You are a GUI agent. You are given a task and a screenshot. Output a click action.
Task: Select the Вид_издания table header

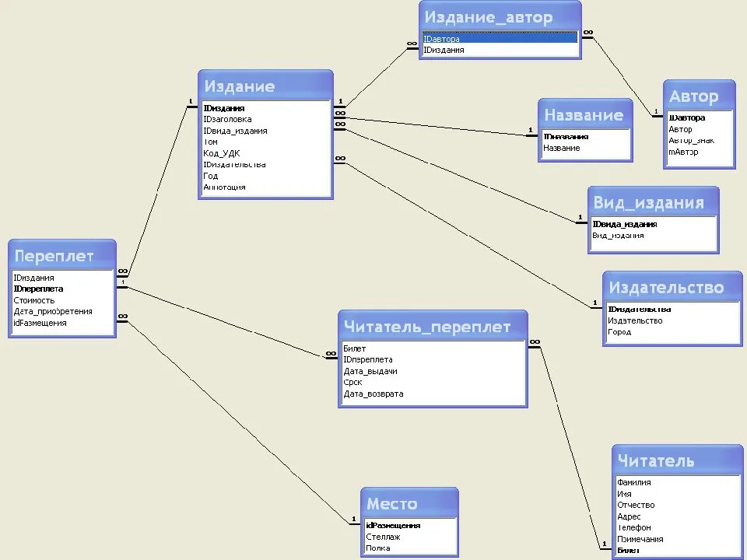click(x=653, y=202)
